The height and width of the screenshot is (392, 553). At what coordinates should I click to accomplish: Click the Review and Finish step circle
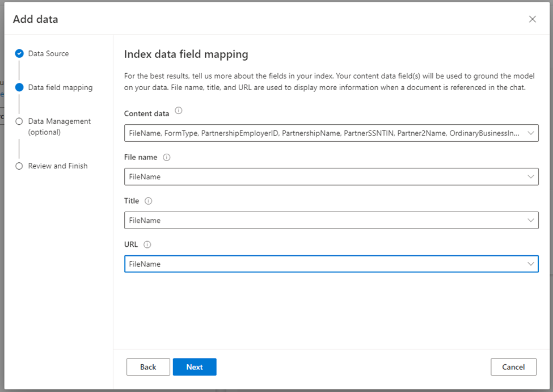pos(19,166)
